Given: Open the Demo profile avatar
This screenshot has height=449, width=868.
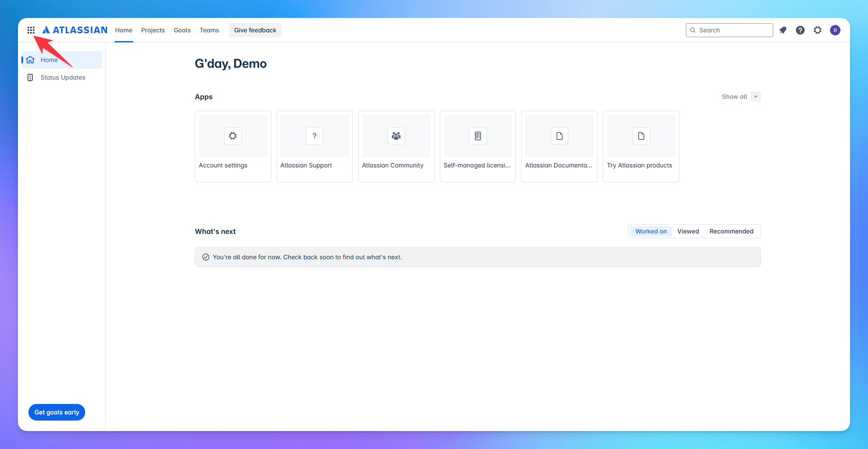Looking at the screenshot, I should pos(835,30).
